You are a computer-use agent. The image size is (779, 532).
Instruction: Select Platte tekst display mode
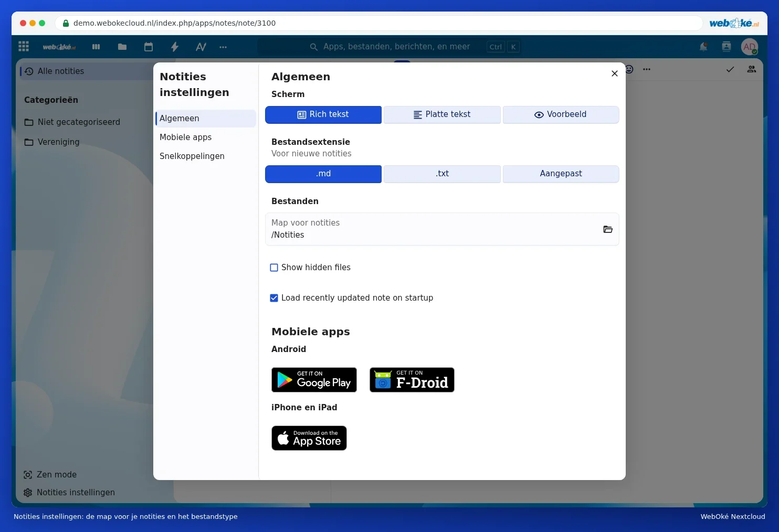point(442,115)
